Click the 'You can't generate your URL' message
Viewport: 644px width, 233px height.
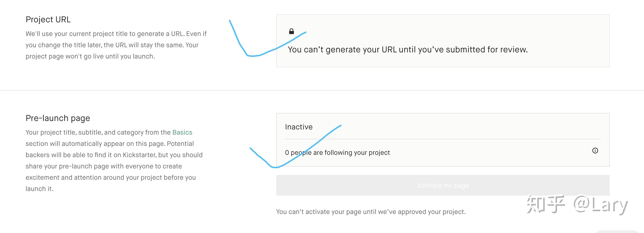click(408, 50)
